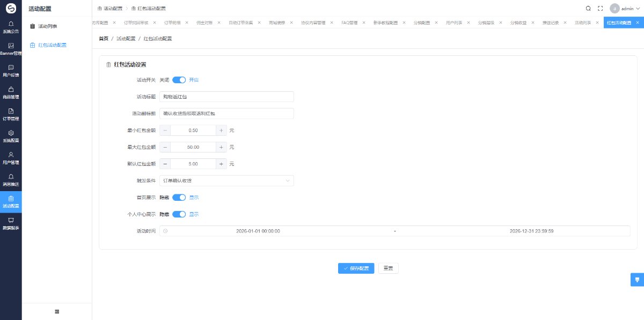644x320 pixels.
Task: Select 活动列表 in the submenu
Action: (x=57, y=26)
